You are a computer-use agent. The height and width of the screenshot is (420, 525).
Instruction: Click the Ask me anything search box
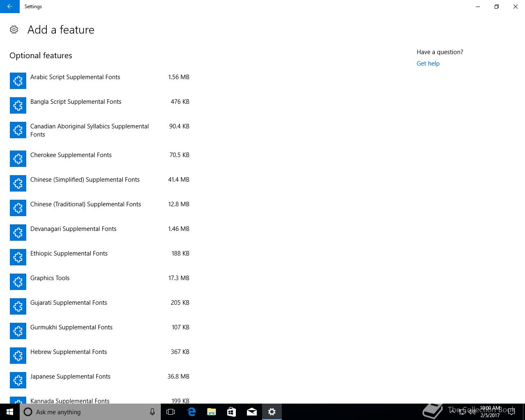(90, 412)
